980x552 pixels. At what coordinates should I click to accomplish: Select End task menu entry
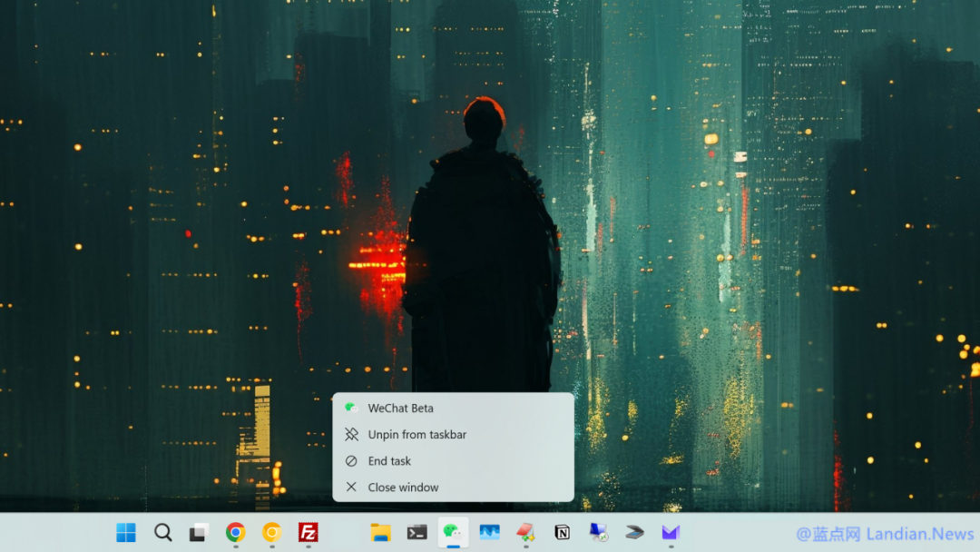tap(453, 460)
